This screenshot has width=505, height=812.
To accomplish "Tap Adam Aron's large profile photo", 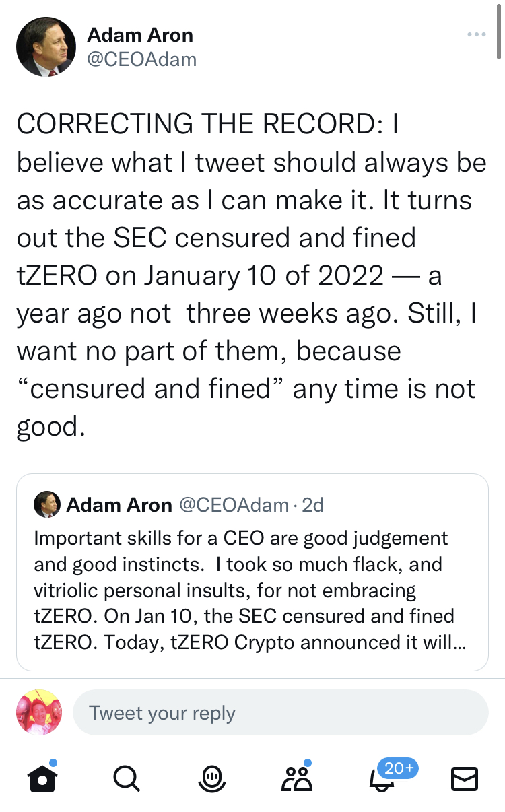I will pos(45,46).
